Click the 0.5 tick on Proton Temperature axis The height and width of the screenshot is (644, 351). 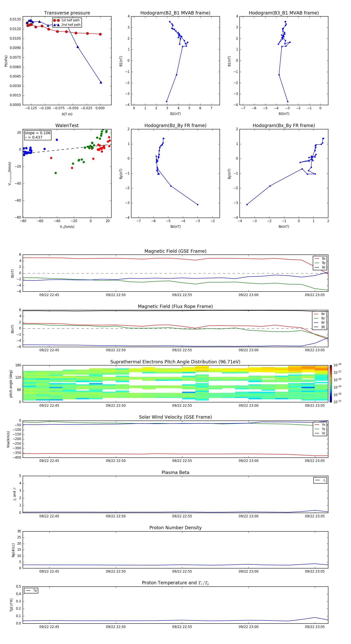click(19, 586)
